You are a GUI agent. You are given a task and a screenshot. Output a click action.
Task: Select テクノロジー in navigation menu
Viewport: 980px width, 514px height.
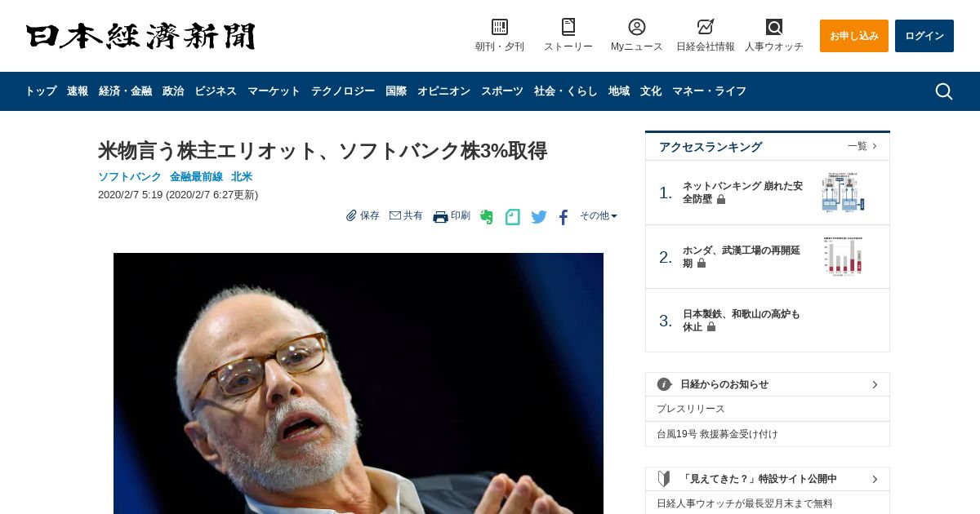click(x=343, y=91)
